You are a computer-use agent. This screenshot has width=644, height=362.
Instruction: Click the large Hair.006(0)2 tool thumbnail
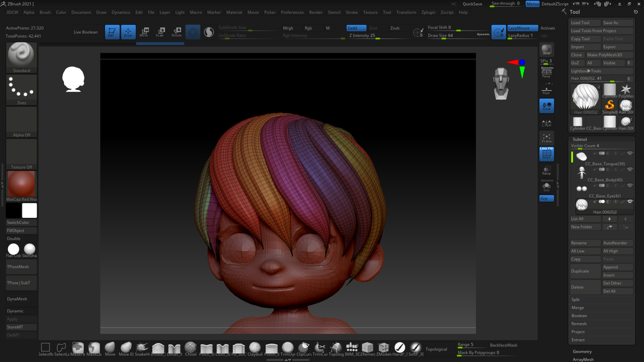(x=585, y=99)
